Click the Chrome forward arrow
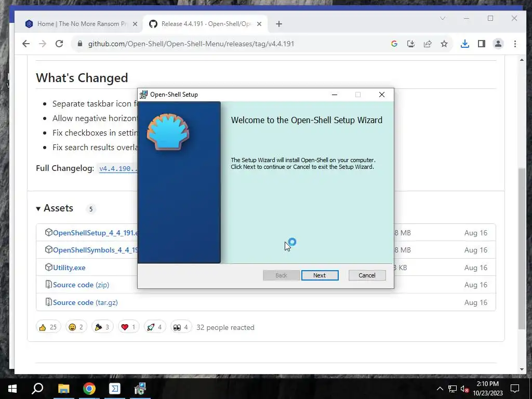This screenshot has width=532, height=399. (x=43, y=44)
